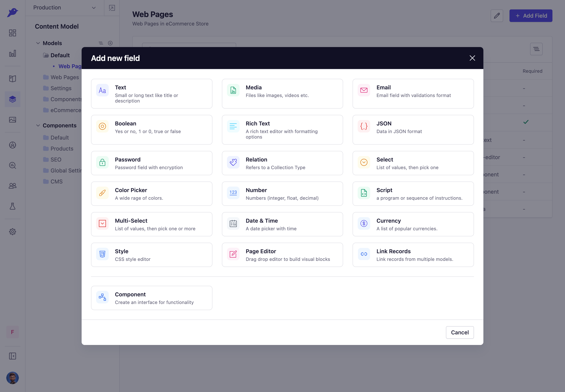
Task: Click the Component hierarchy icon
Action: (x=102, y=297)
